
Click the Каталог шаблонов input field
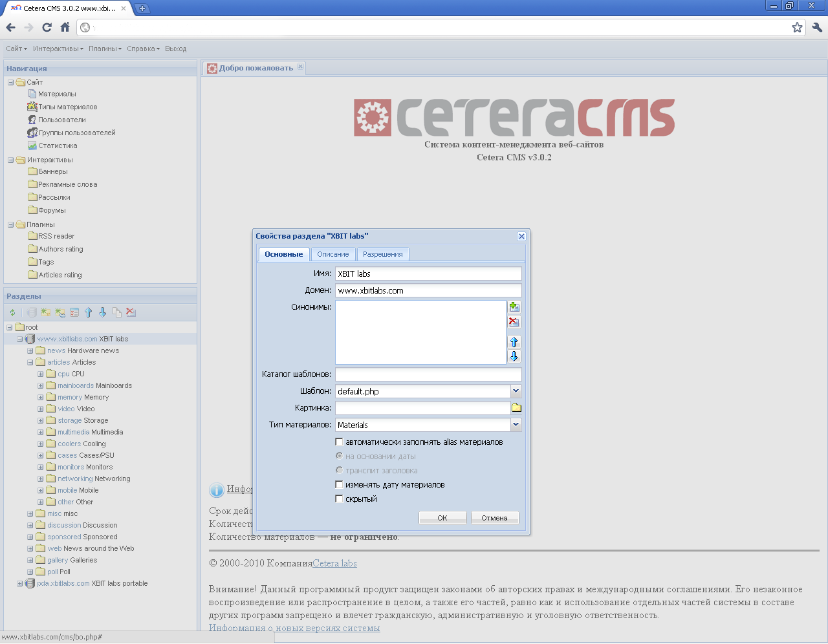[x=428, y=374]
